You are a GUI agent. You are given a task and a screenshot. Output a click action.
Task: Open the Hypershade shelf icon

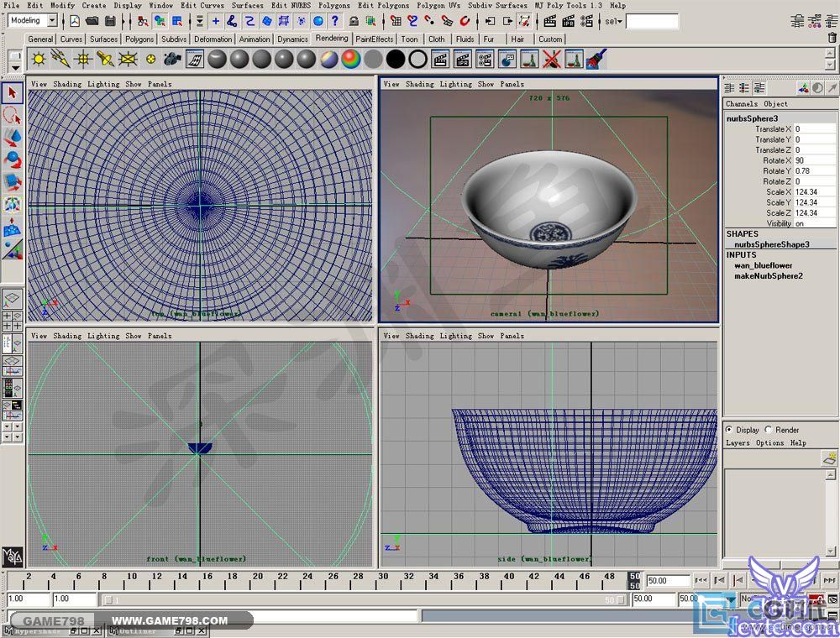195,59
